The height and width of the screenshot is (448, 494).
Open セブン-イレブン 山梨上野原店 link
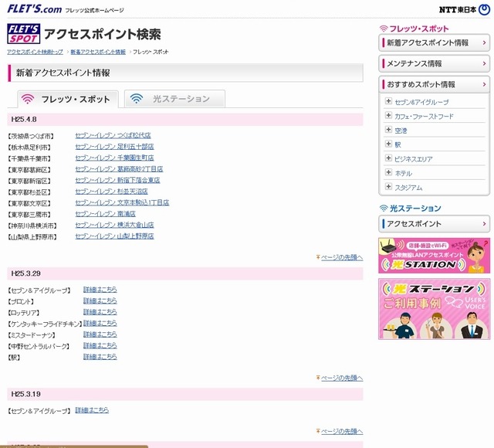click(x=114, y=236)
